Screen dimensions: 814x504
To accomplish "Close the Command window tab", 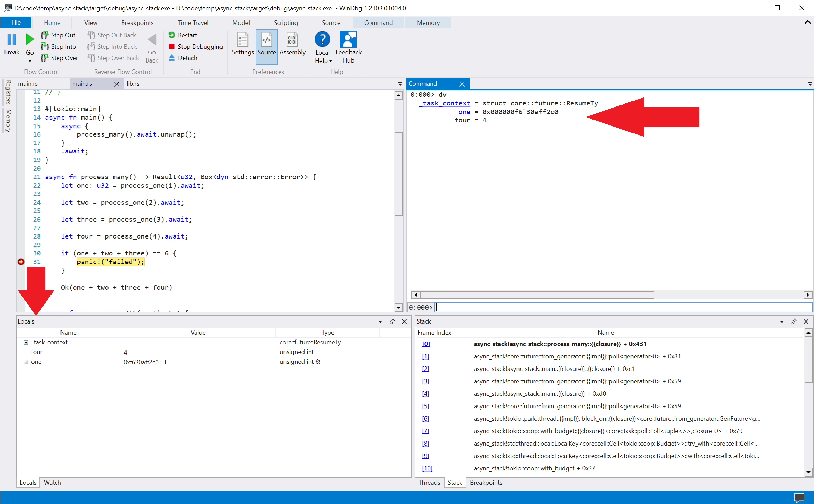I will click(x=462, y=84).
